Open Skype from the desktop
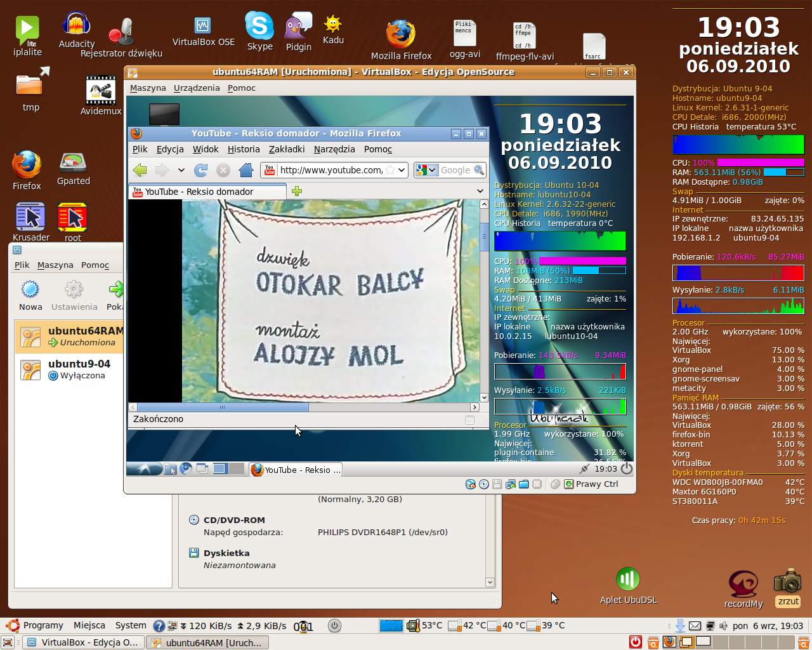812x650 pixels. pyautogui.click(x=260, y=30)
